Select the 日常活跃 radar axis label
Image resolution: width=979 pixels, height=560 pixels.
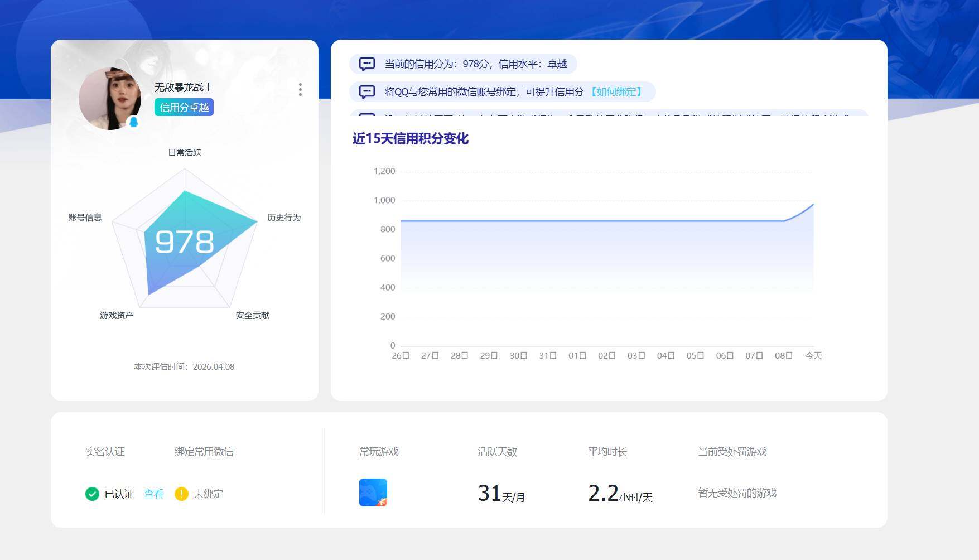[185, 153]
